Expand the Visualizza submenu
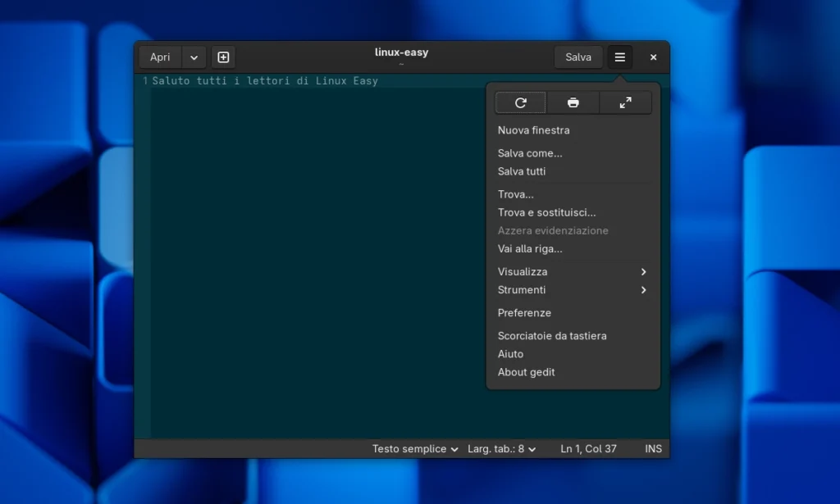 [572, 271]
